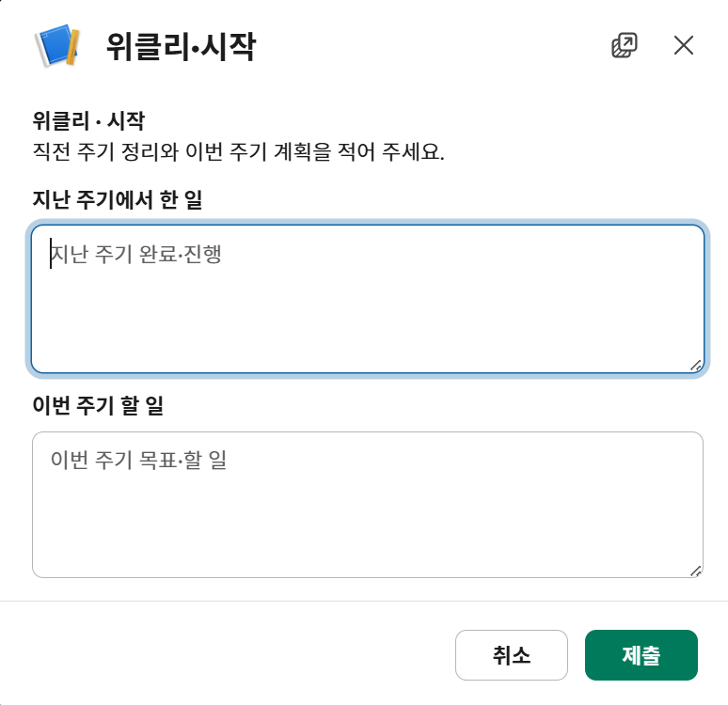This screenshot has width=728, height=705.
Task: Focus the 지난 주기에서 한 일 text area
Action: (368, 299)
